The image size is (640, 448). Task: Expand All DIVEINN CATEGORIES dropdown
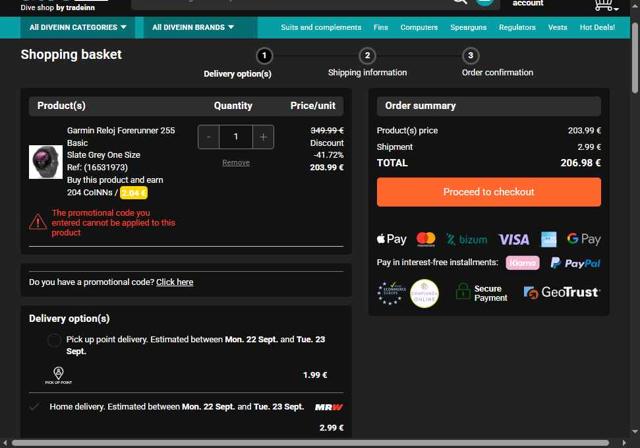pos(78,27)
